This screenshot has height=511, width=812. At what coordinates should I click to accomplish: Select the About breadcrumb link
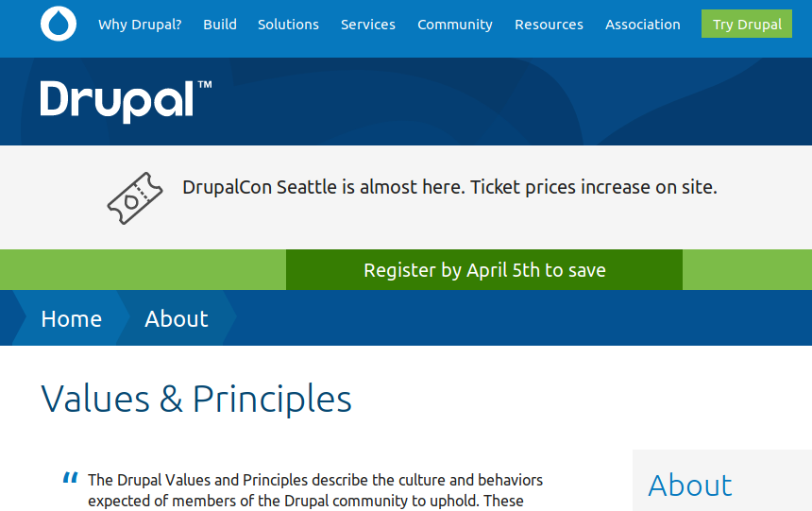pyautogui.click(x=177, y=319)
